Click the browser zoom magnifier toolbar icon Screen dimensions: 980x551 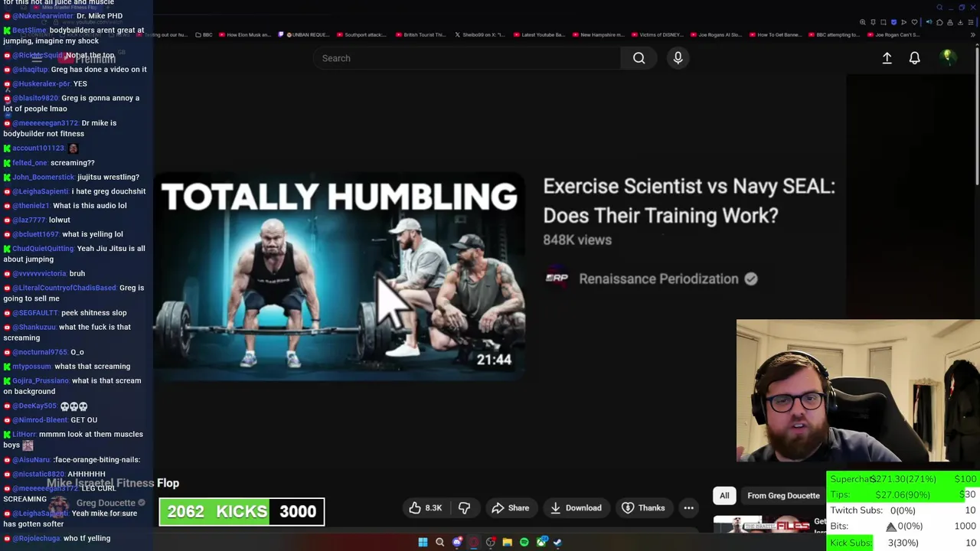tap(863, 22)
